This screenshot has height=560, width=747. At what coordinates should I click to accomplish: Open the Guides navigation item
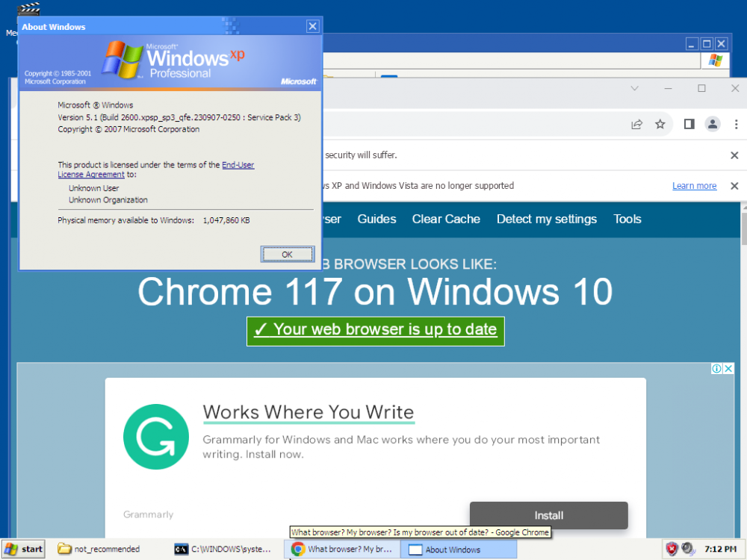(376, 219)
